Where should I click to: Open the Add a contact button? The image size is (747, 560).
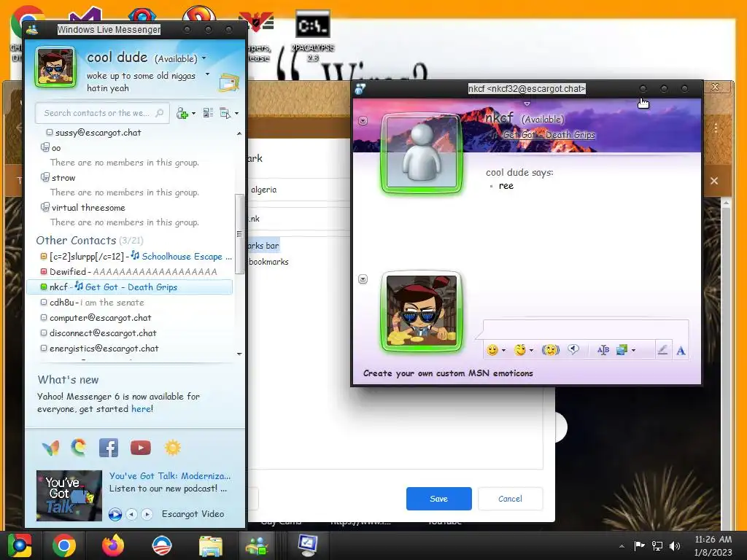coord(182,113)
